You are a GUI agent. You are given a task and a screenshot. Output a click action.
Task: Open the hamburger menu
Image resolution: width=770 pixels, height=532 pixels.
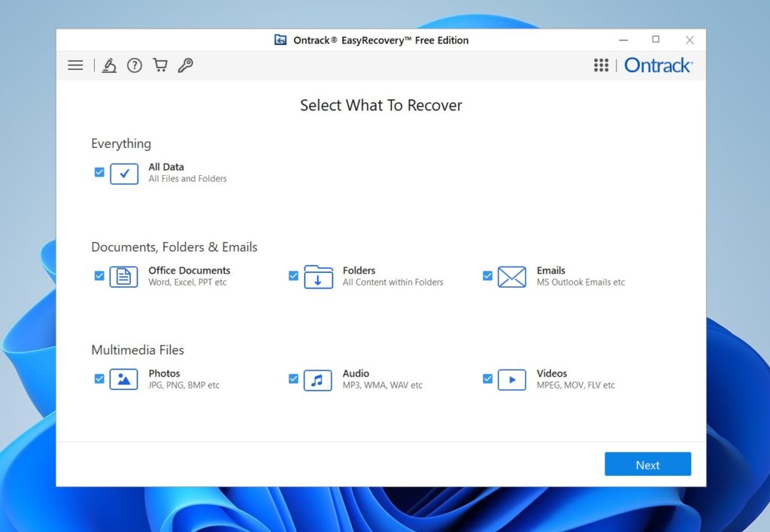[x=74, y=65]
